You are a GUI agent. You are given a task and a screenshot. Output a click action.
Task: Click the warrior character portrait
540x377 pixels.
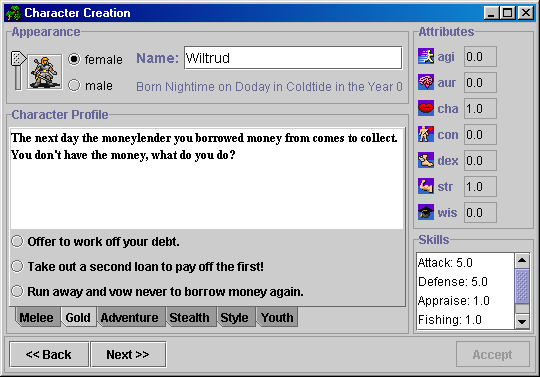pyautogui.click(x=45, y=72)
